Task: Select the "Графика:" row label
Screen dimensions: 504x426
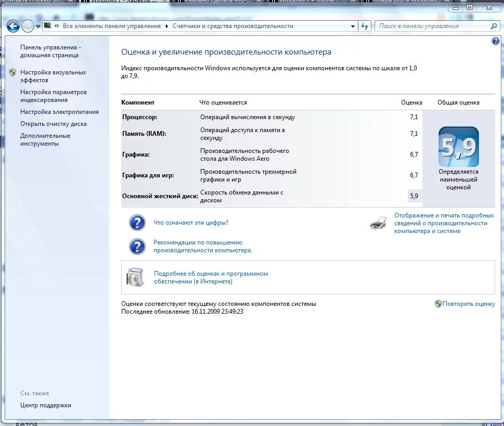Action: (136, 154)
